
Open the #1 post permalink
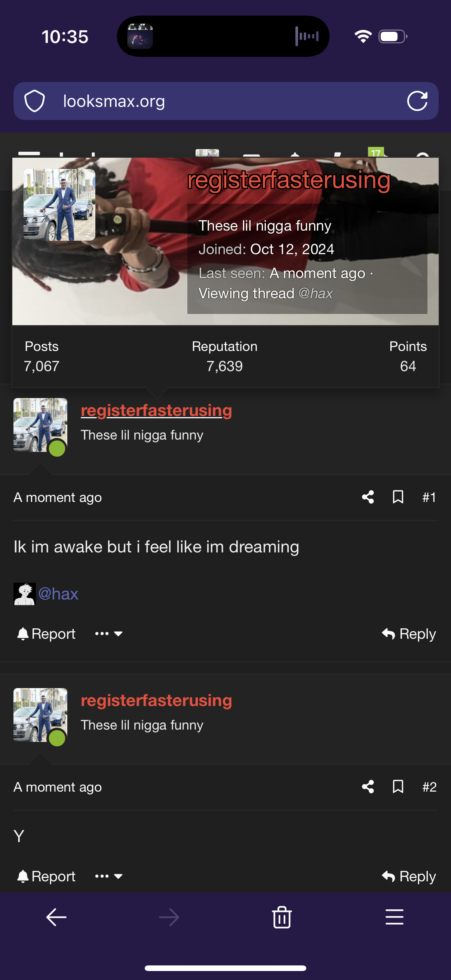(429, 497)
